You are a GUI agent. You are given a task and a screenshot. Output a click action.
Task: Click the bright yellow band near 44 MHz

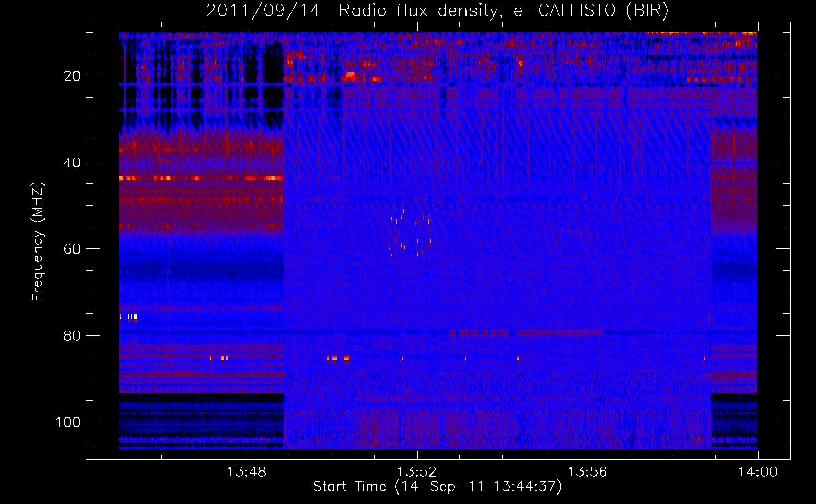point(201,178)
